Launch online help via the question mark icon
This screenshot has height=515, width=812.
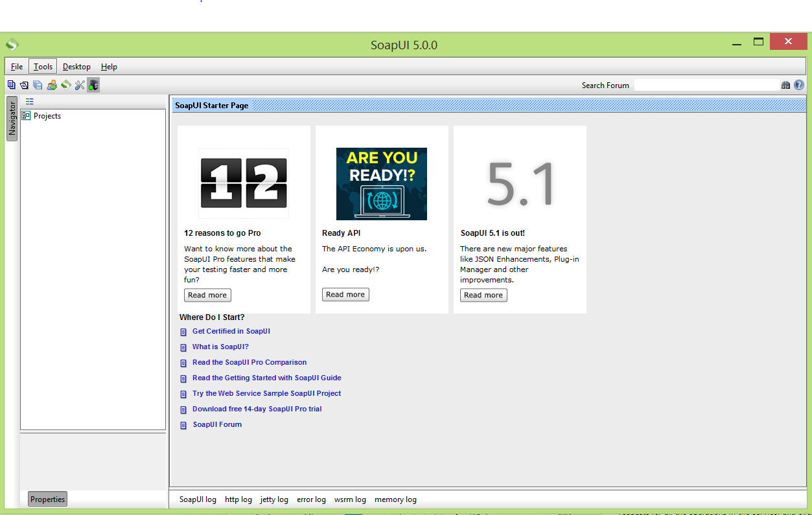(798, 84)
